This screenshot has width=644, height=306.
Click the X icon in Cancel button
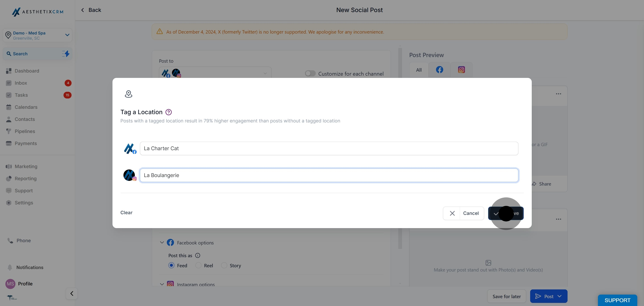click(452, 213)
